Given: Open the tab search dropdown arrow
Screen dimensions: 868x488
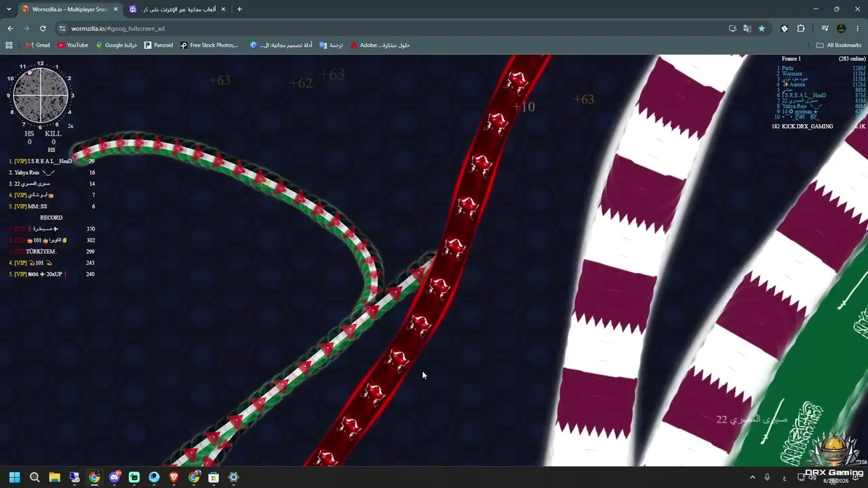Looking at the screenshot, I should pyautogui.click(x=9, y=9).
